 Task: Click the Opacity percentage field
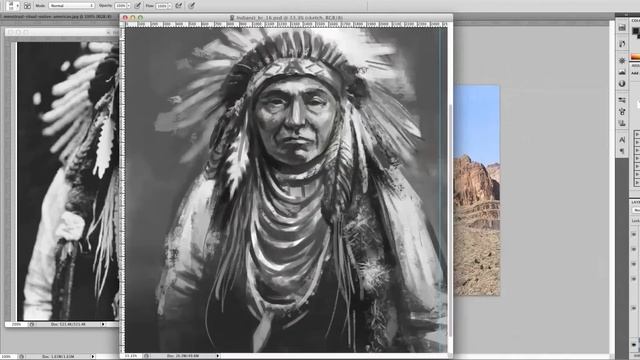coord(120,6)
